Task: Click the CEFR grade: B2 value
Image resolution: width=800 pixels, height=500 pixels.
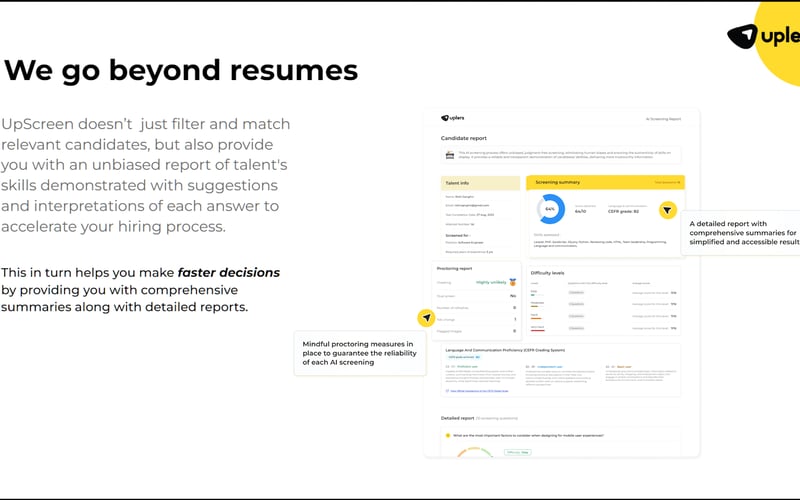Action: [x=623, y=211]
